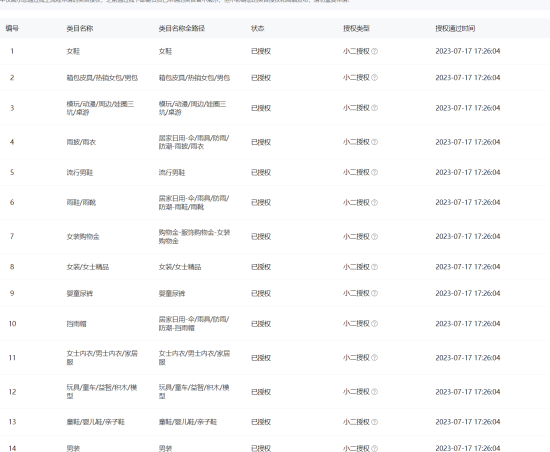The image size is (550, 452).
Task: Click the 状态 column header
Action: pos(257,28)
